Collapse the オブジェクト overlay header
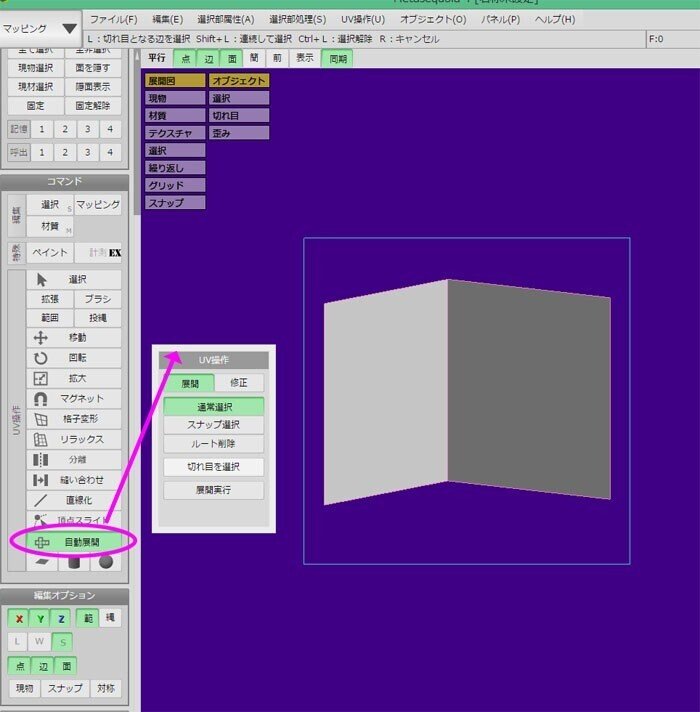 [239, 81]
